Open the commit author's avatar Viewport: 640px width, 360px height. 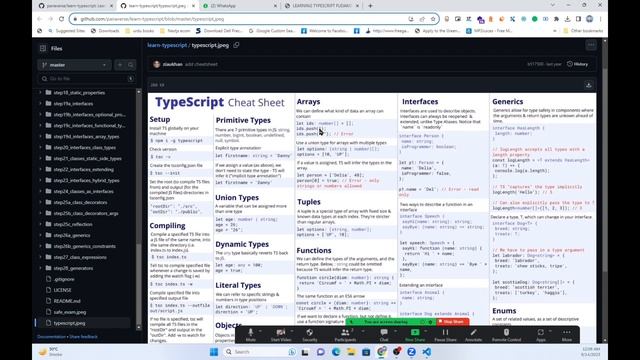156,64
